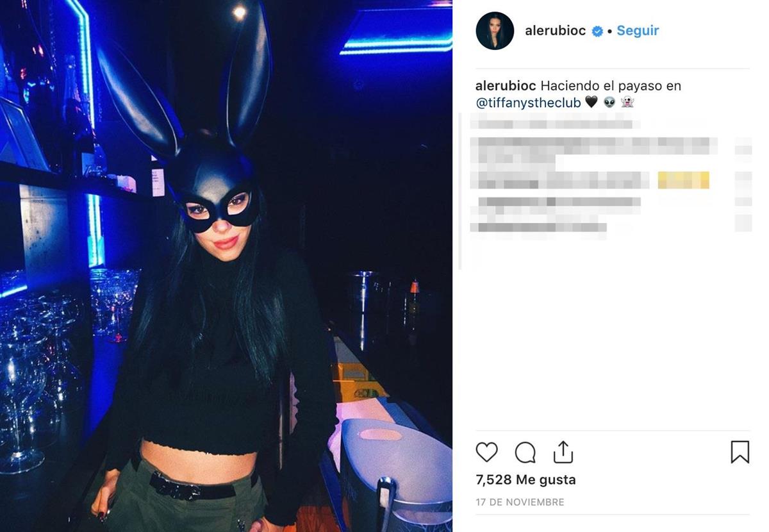Image resolution: width=769 pixels, height=532 pixels.
Task: Click the photo of the bunny mask
Action: point(226,266)
